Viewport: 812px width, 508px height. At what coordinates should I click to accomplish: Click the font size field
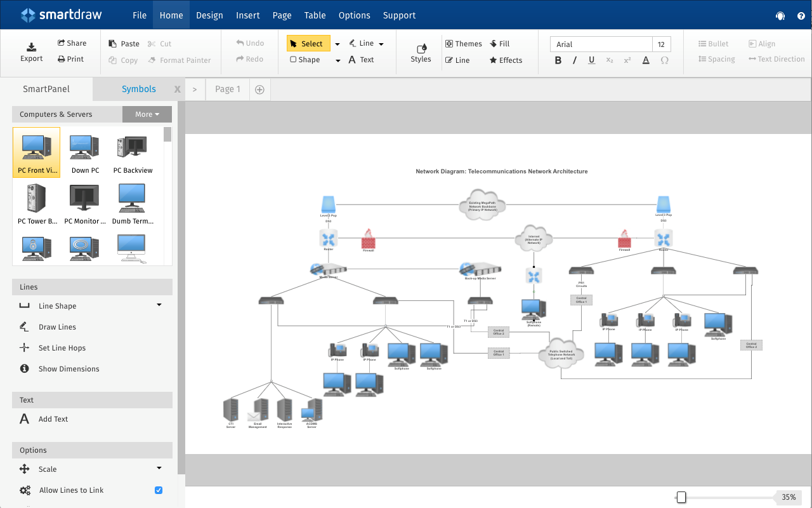click(662, 44)
